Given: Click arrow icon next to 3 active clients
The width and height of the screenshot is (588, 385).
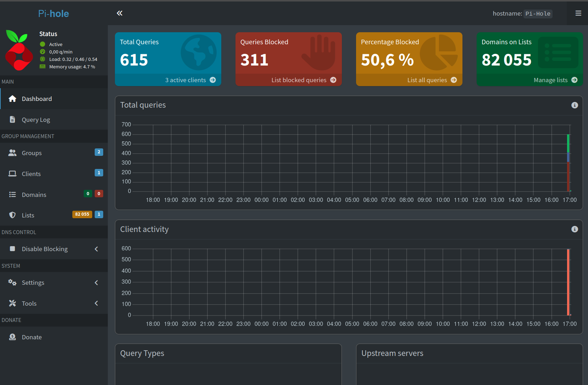Looking at the screenshot, I should coord(213,80).
